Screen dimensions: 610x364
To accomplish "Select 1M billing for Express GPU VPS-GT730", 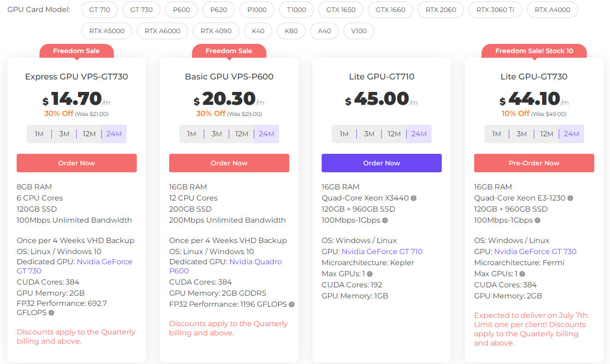I will (39, 134).
